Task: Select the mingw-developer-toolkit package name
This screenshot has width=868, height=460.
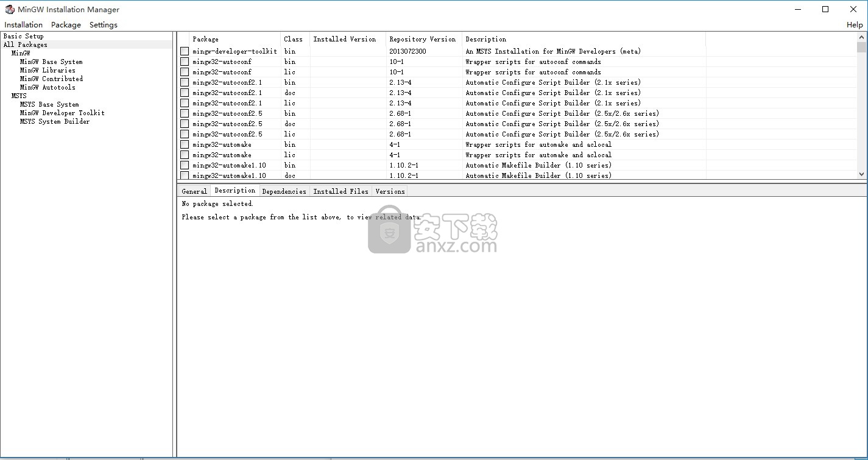Action: click(x=235, y=51)
